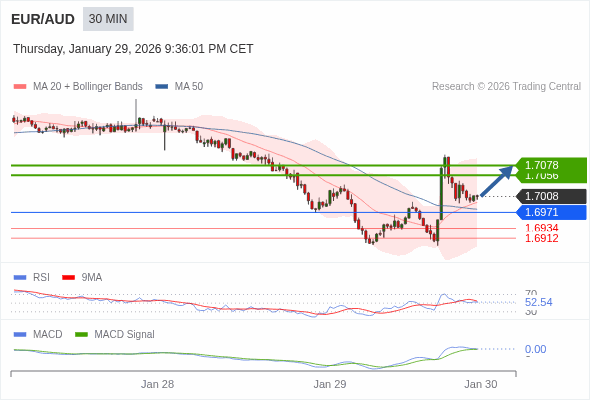
Task: Click the Research © 2026 Trading Central credit
Action: point(506,87)
